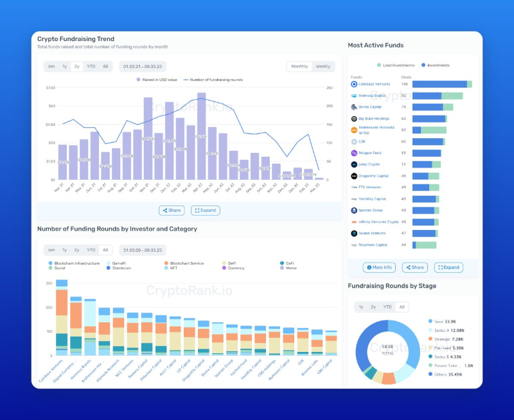Expand the Crypto Fundraising Trend chart
Viewport: 514px width, 420px height.
coord(206,211)
